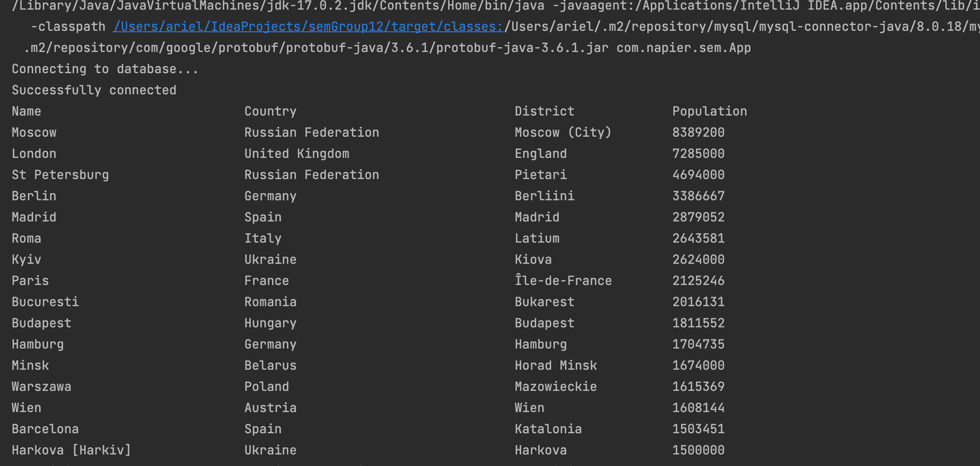Click population value 7285000
Image resolution: width=980 pixels, height=466 pixels.
[698, 154]
